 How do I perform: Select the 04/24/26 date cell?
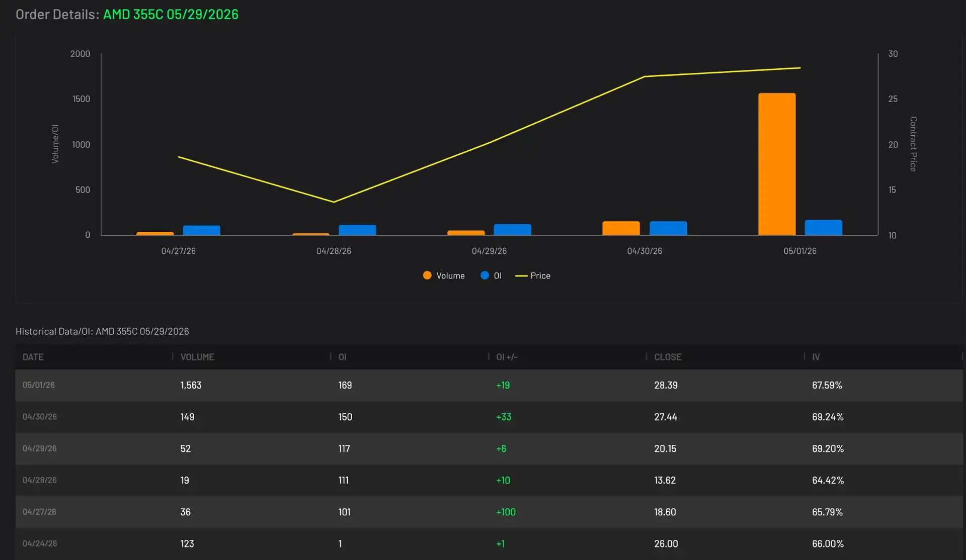(40, 543)
